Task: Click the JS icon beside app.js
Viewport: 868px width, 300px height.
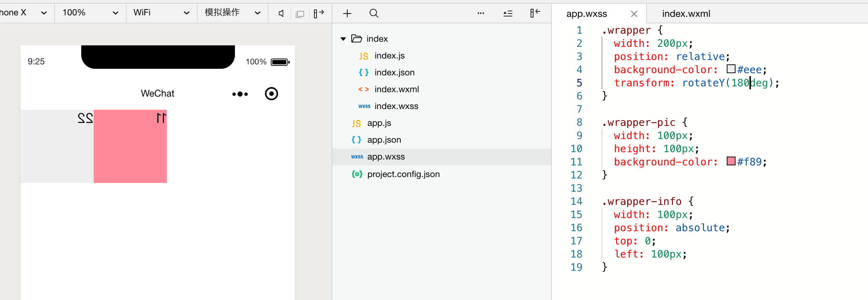Action: click(356, 123)
